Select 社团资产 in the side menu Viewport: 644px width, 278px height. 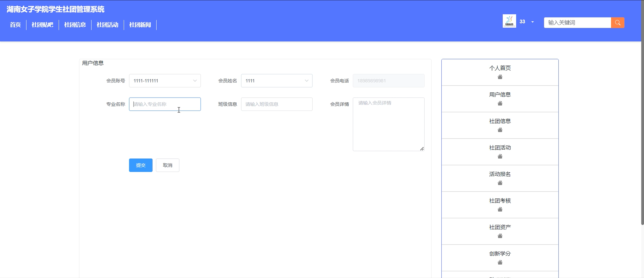[500, 227]
